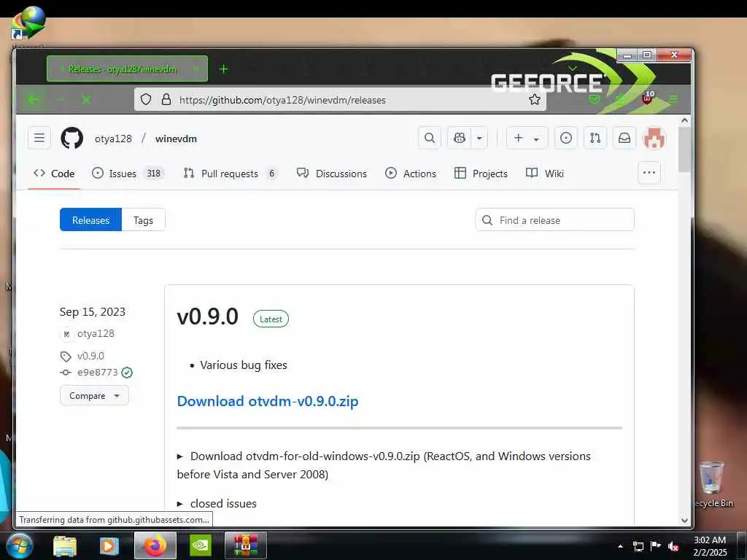Open the Wiki tab
This screenshot has width=747, height=560.
coord(544,174)
